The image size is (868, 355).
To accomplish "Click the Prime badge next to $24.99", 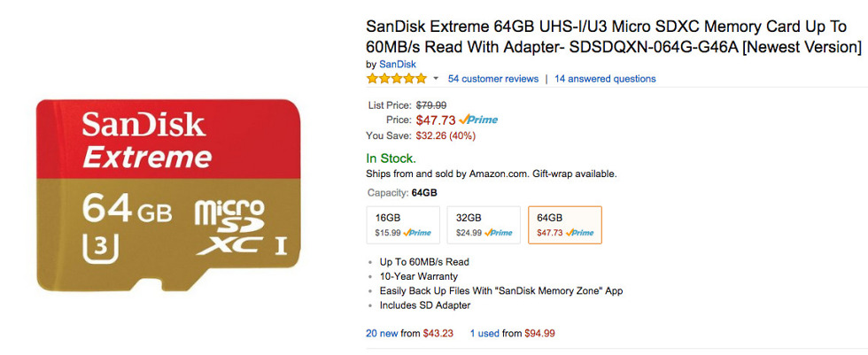I will (x=497, y=233).
